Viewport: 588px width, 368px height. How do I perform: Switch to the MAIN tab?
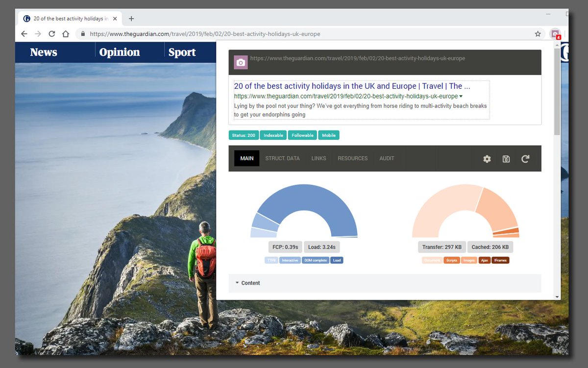point(247,158)
